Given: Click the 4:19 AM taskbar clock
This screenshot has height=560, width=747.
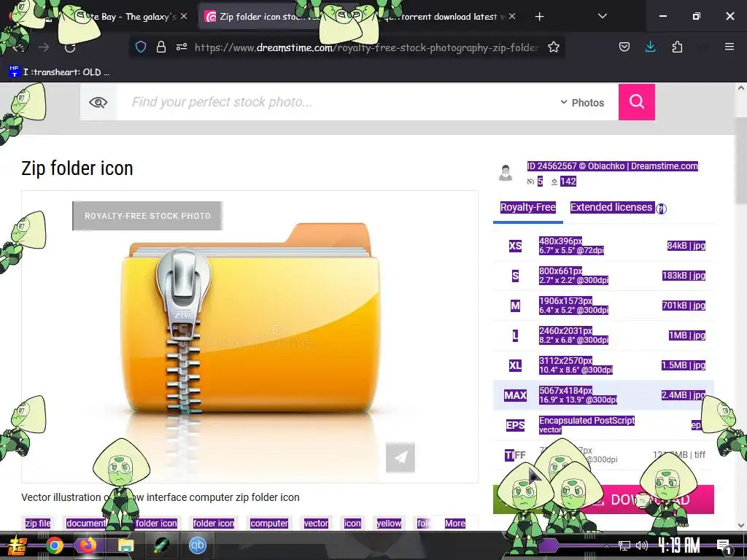Looking at the screenshot, I should pyautogui.click(x=679, y=545).
